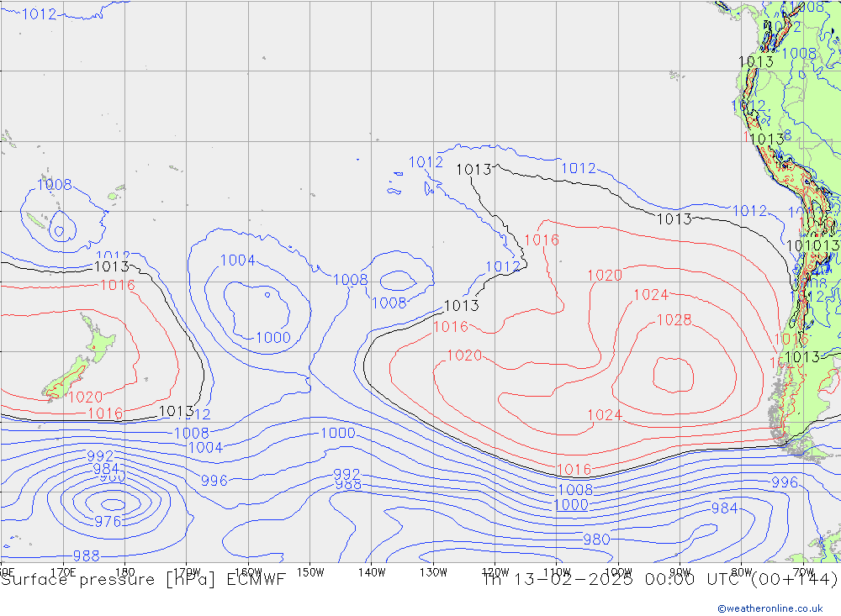Screen dimensions: 841x616
Task: Click the 130W longitude axis label
Action: (x=433, y=572)
